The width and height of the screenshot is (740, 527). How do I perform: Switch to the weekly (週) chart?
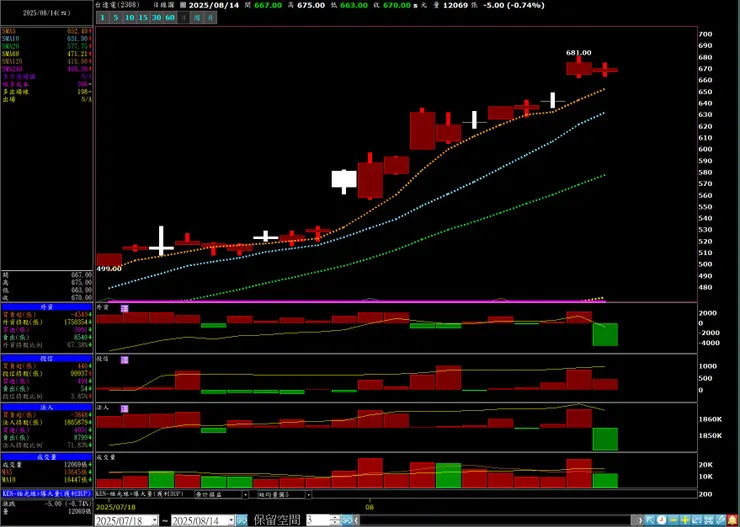click(x=197, y=18)
